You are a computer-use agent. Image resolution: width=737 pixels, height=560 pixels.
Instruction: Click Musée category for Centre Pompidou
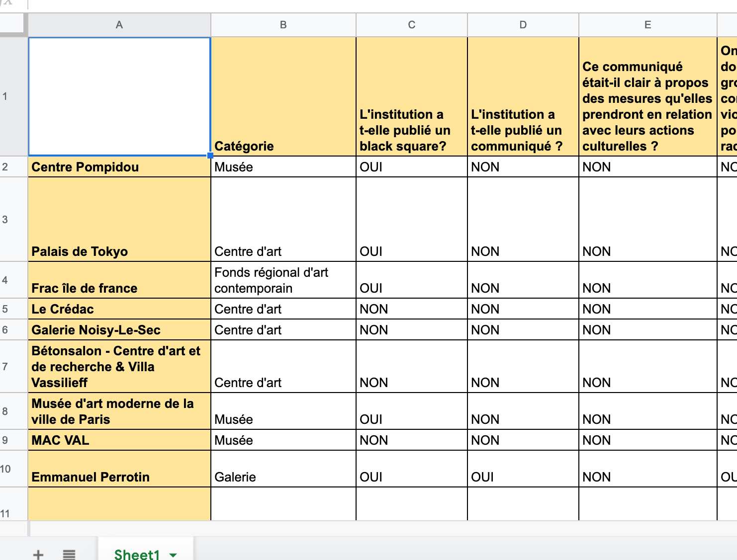tap(283, 167)
